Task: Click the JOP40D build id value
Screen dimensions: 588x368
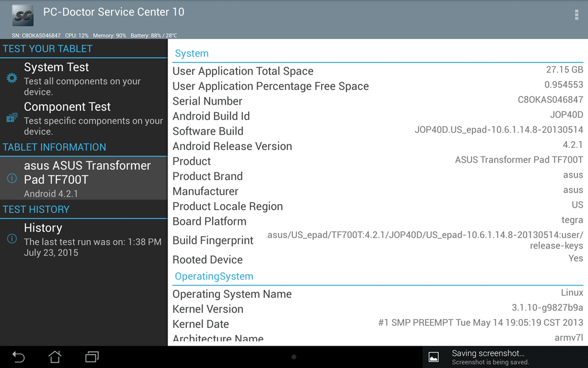Action: (566, 114)
